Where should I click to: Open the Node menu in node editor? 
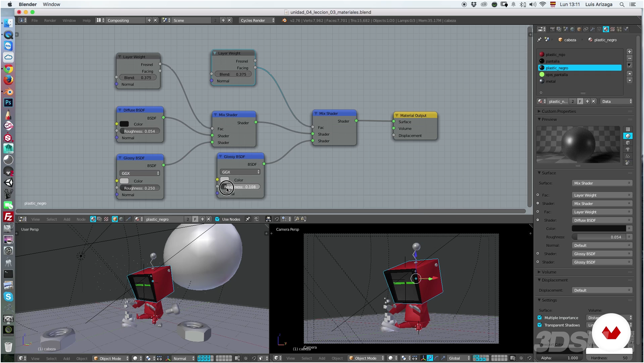[81, 219]
